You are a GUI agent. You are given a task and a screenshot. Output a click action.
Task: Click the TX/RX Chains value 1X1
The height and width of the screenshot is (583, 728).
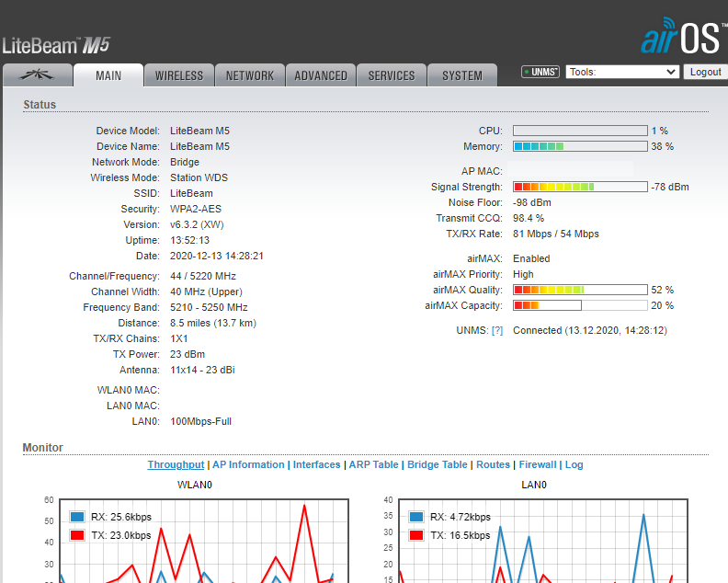[x=178, y=338]
